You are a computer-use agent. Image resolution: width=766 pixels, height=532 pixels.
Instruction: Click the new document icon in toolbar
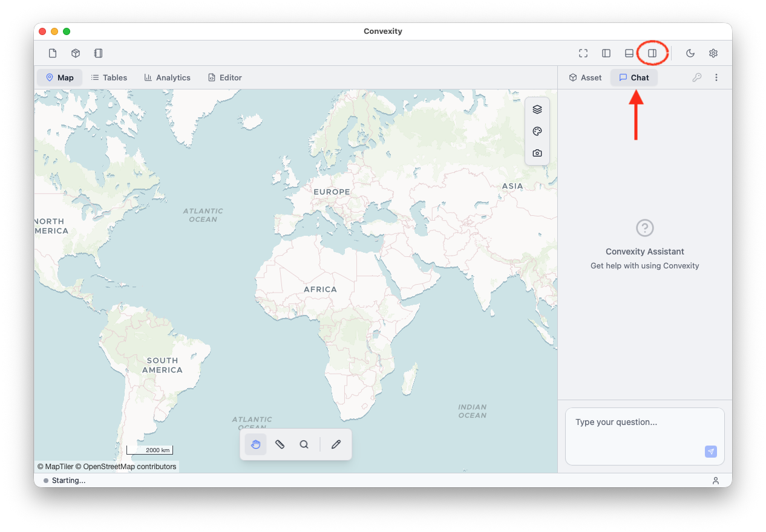[53, 53]
